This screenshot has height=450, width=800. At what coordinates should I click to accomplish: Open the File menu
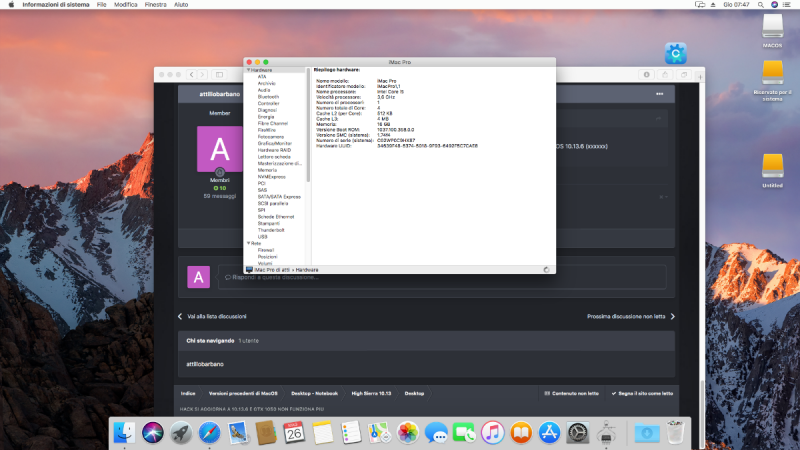(x=102, y=5)
